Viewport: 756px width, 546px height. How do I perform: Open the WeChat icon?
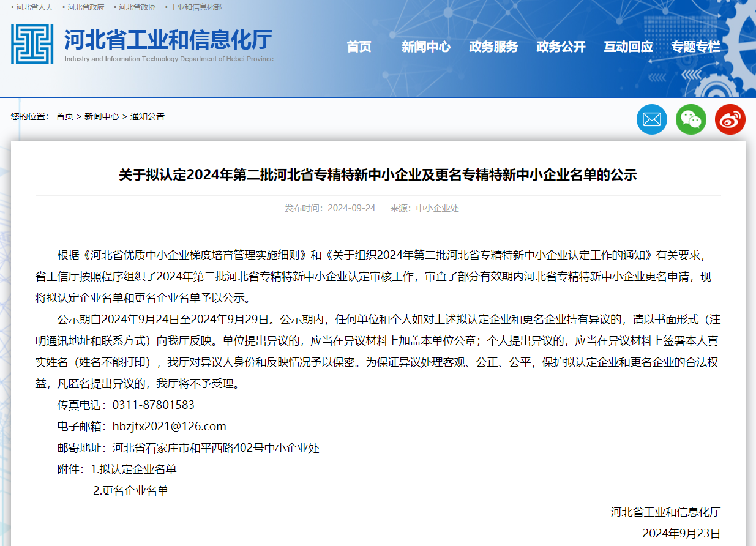[x=691, y=119]
